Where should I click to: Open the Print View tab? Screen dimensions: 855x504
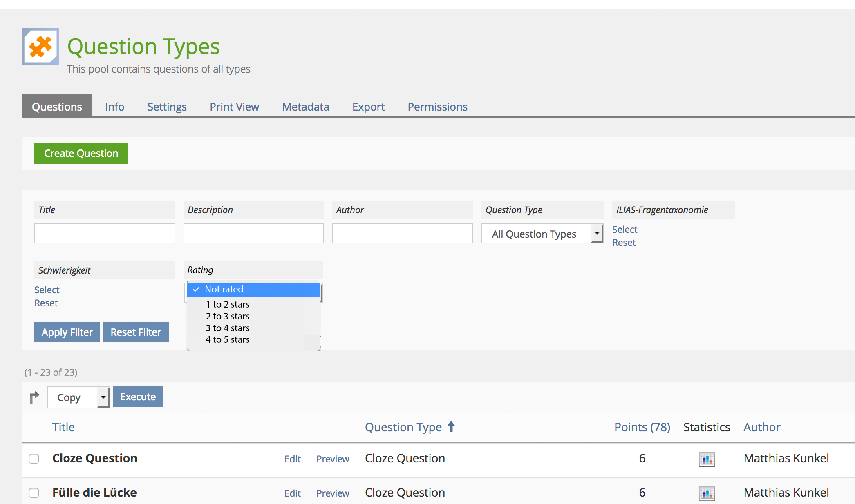point(234,107)
